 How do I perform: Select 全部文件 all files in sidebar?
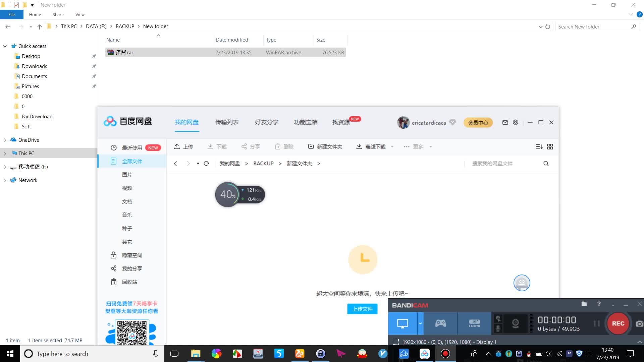click(132, 161)
